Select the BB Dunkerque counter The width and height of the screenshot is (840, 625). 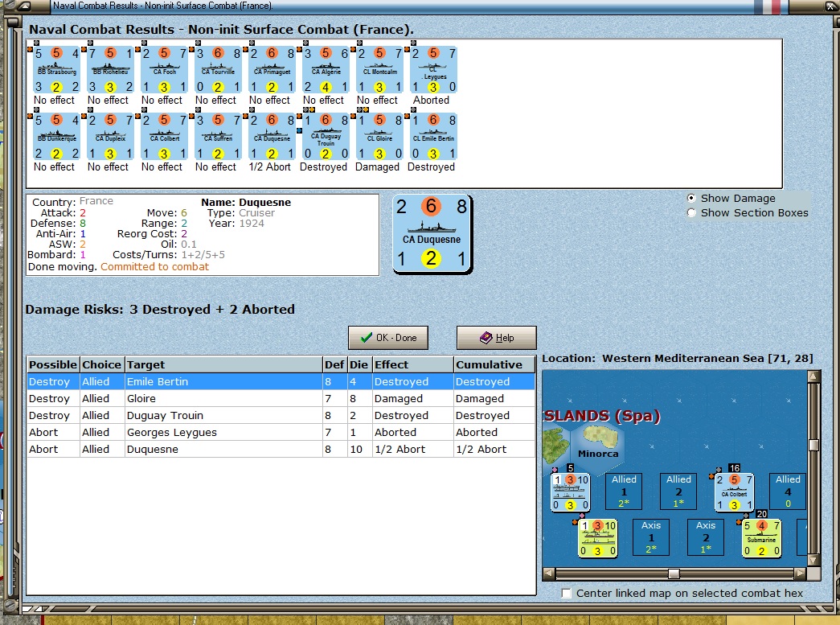55,138
